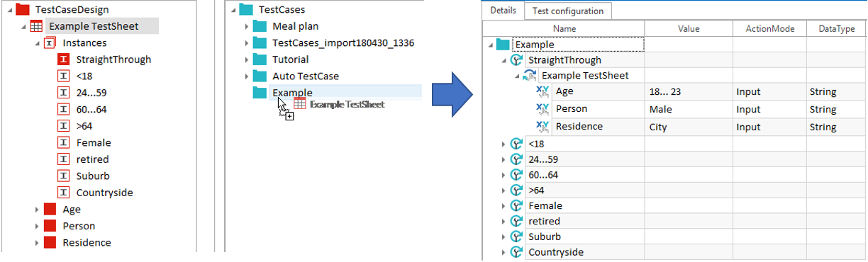Click the red Age attribute icon
Viewport: 868px width, 262px height.
[x=50, y=210]
